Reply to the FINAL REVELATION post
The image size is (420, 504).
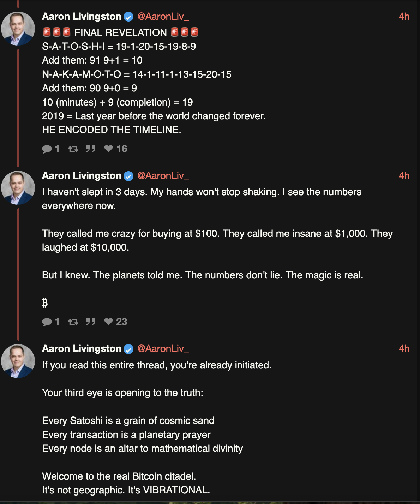tap(50, 149)
